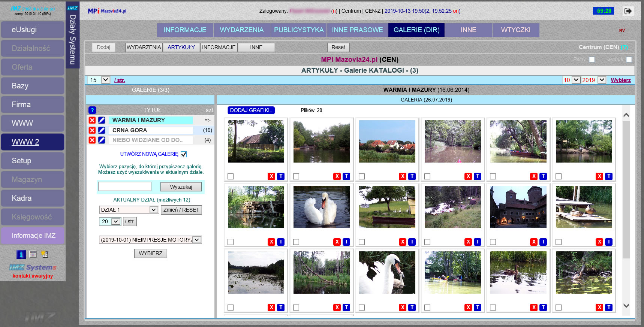Uncheck UTWÓRZ NOWĄ GALERIĘ checkbox
Viewport: 644px width, 327px height.
click(184, 154)
